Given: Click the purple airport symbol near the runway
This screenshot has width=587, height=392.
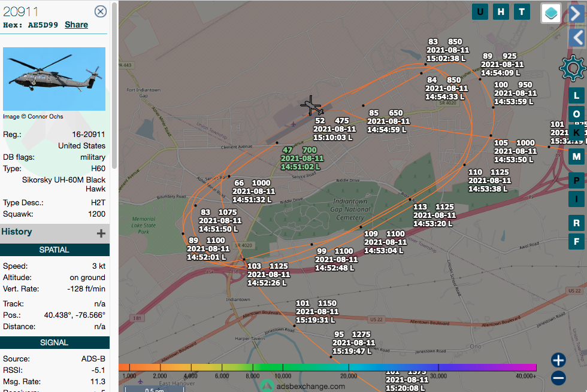Looking at the screenshot, I should click(293, 124).
